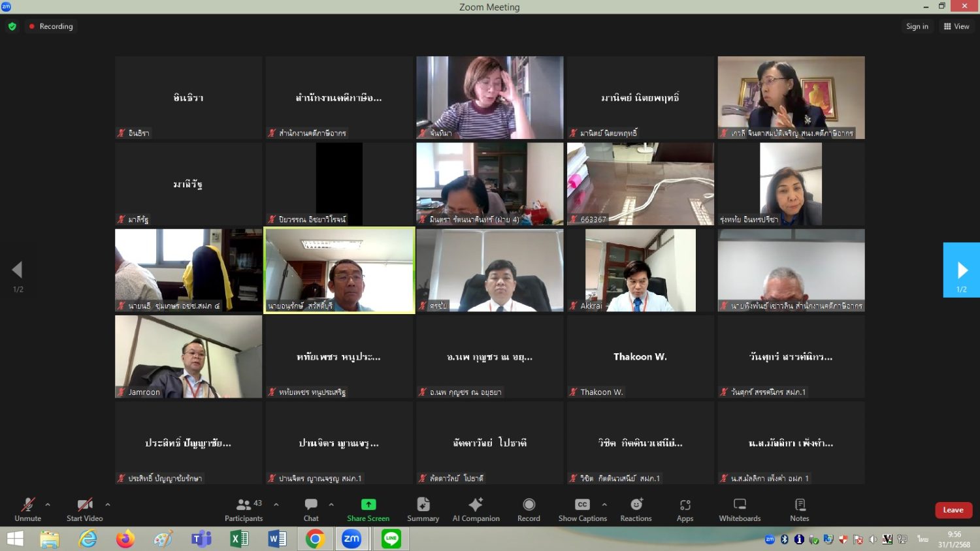Screen dimensions: 980x551
Task: Toggle Show Captions
Action: pos(582,509)
